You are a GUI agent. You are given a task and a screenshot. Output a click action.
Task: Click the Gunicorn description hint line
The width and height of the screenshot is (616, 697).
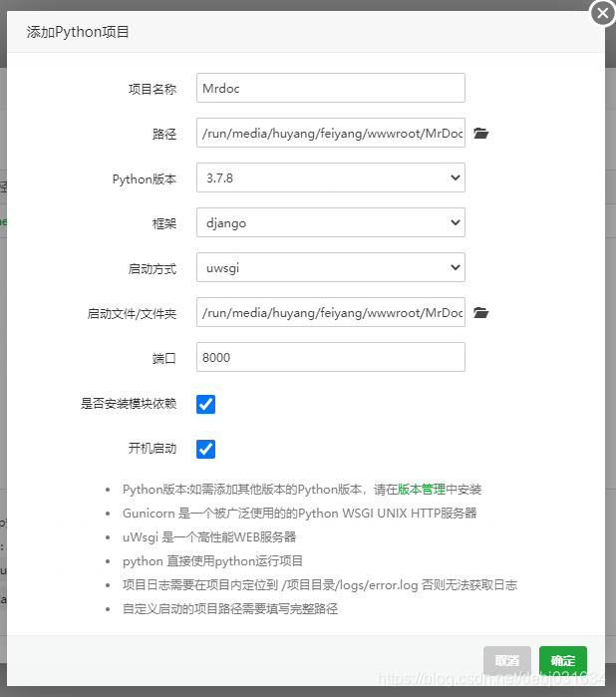tap(300, 514)
